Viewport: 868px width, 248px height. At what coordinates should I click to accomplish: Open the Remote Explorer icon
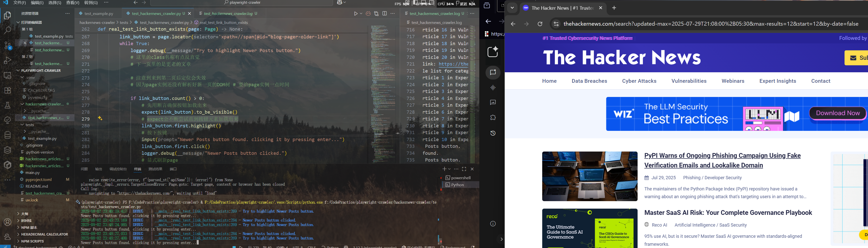click(7, 75)
